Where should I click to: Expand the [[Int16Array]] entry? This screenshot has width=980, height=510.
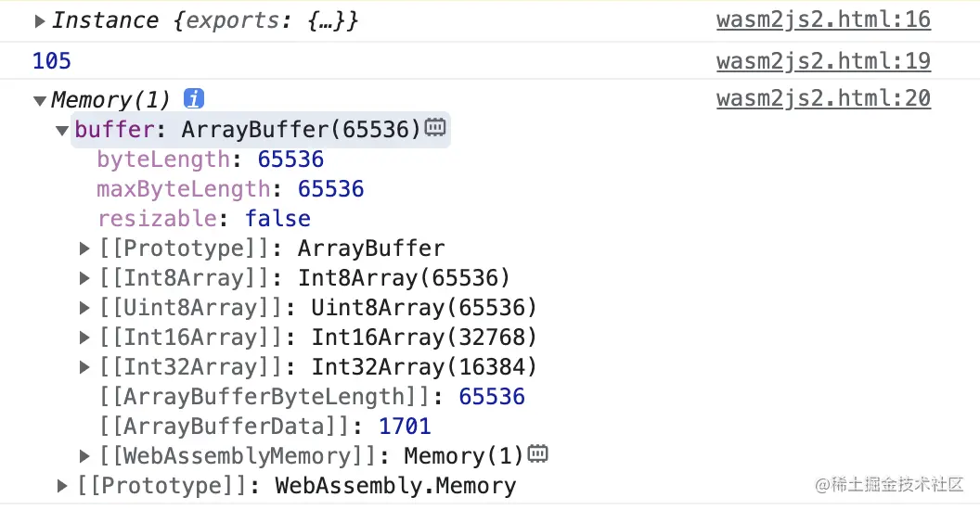coord(84,338)
